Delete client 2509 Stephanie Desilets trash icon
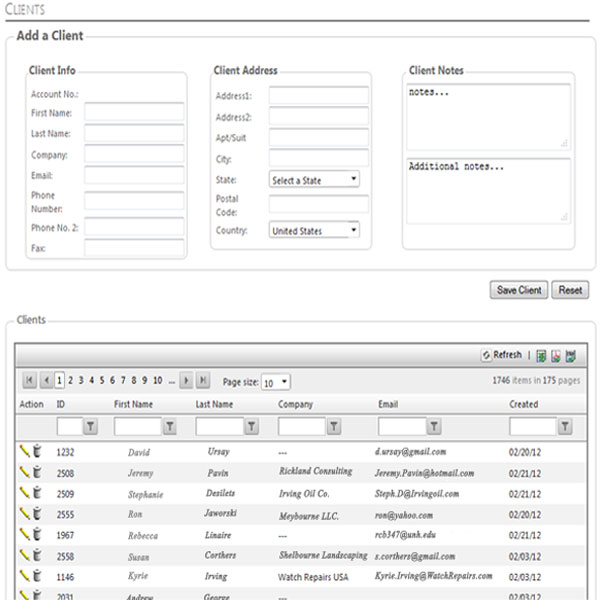 coord(37,492)
